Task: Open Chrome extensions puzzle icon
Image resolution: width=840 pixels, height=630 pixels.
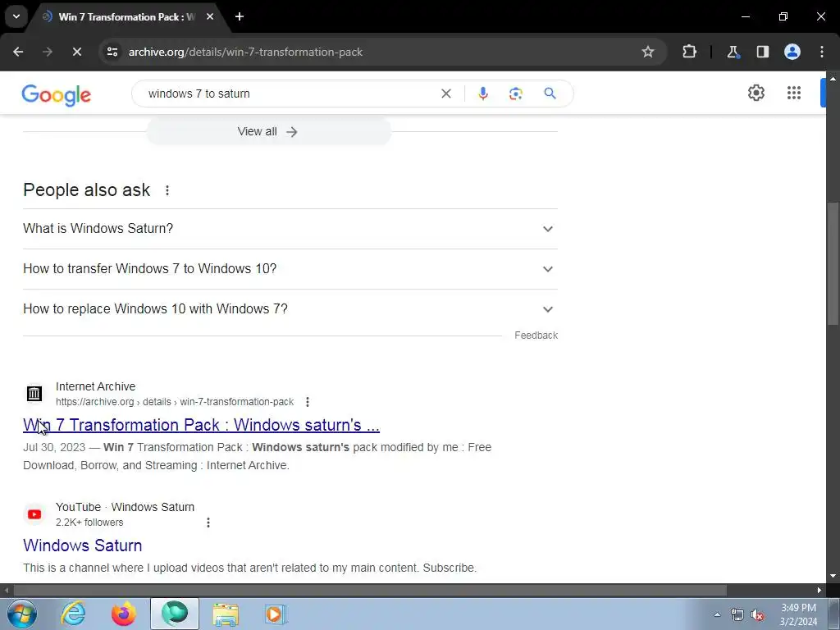Action: (689, 52)
